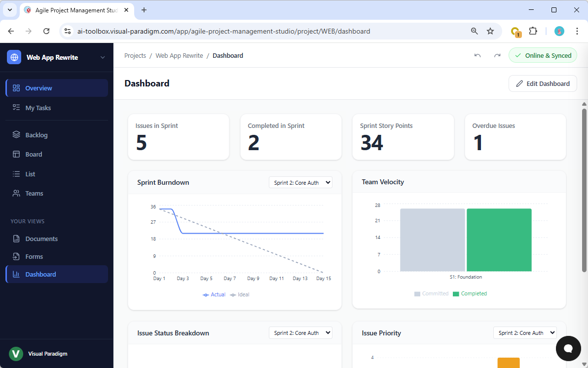The height and width of the screenshot is (368, 588).
Task: Click the Online & Synced status pill
Action: coord(543,55)
